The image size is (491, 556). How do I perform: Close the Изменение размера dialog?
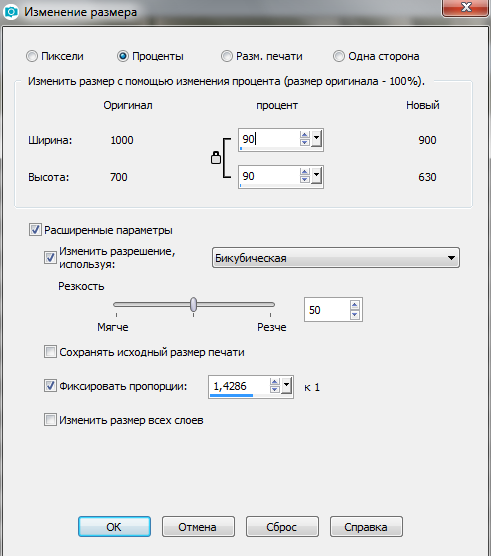[466, 7]
